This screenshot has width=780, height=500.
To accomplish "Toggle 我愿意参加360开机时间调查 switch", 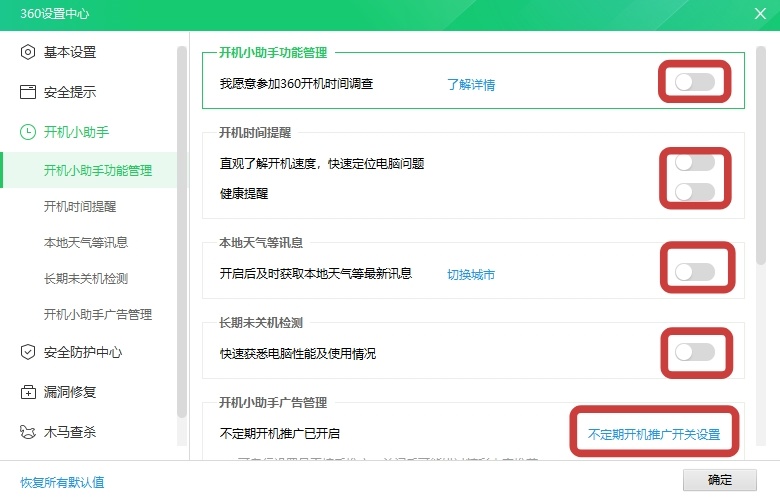I will coord(695,82).
